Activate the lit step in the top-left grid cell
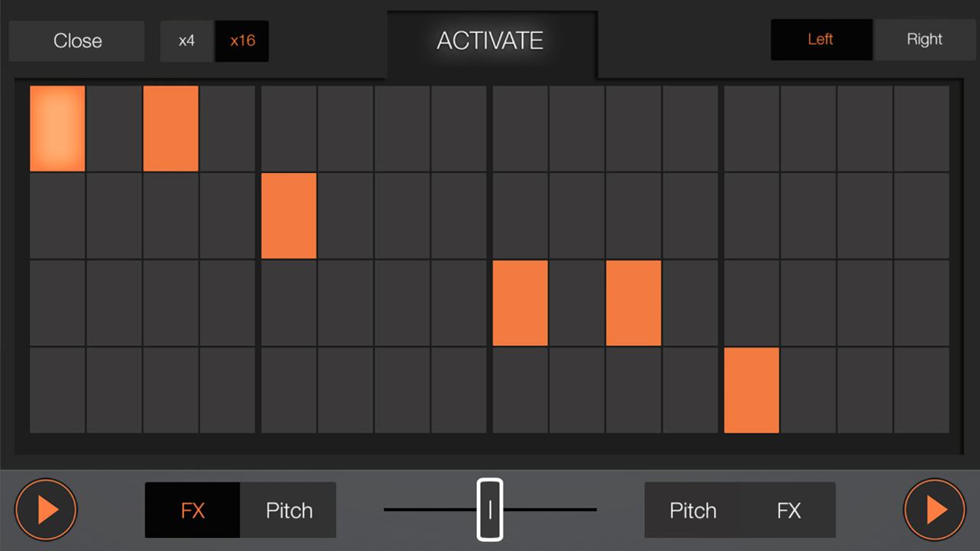The image size is (980, 551). pyautogui.click(x=57, y=128)
